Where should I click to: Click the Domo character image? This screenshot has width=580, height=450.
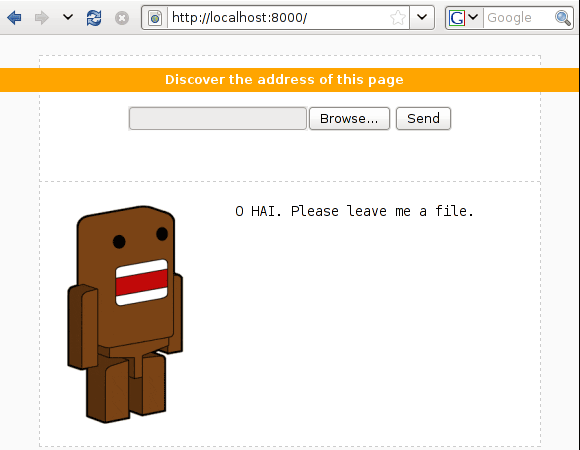[125, 314]
